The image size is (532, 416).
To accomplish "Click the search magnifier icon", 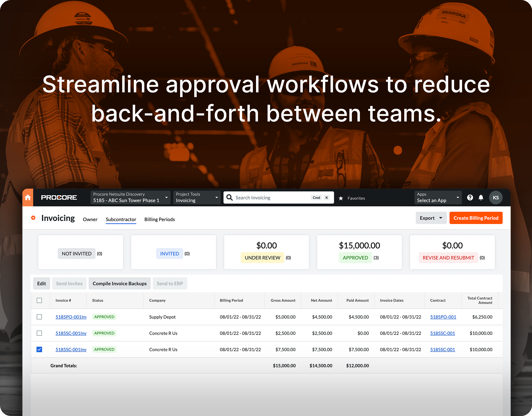I will tap(229, 198).
